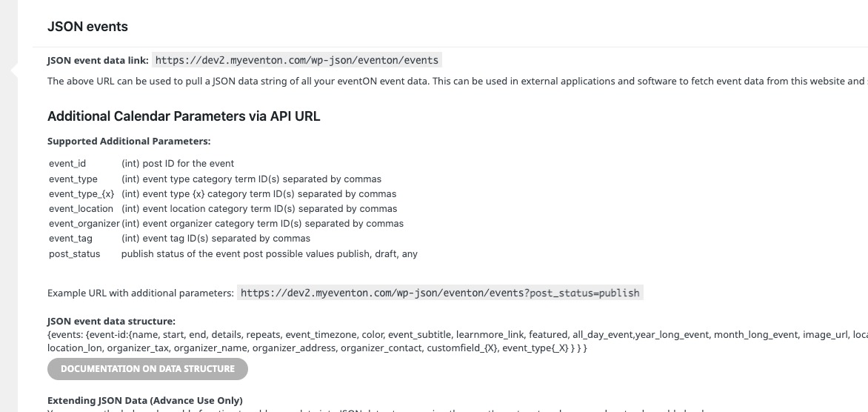Image resolution: width=868 pixels, height=412 pixels.
Task: Click the active-section arrow pointer on left edge
Action: click(x=14, y=70)
